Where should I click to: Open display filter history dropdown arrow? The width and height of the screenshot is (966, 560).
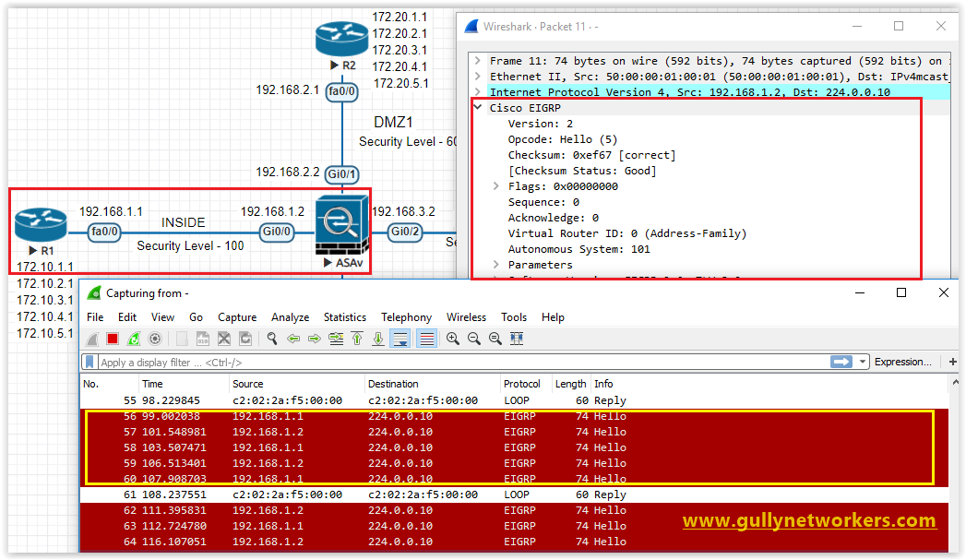tap(863, 362)
